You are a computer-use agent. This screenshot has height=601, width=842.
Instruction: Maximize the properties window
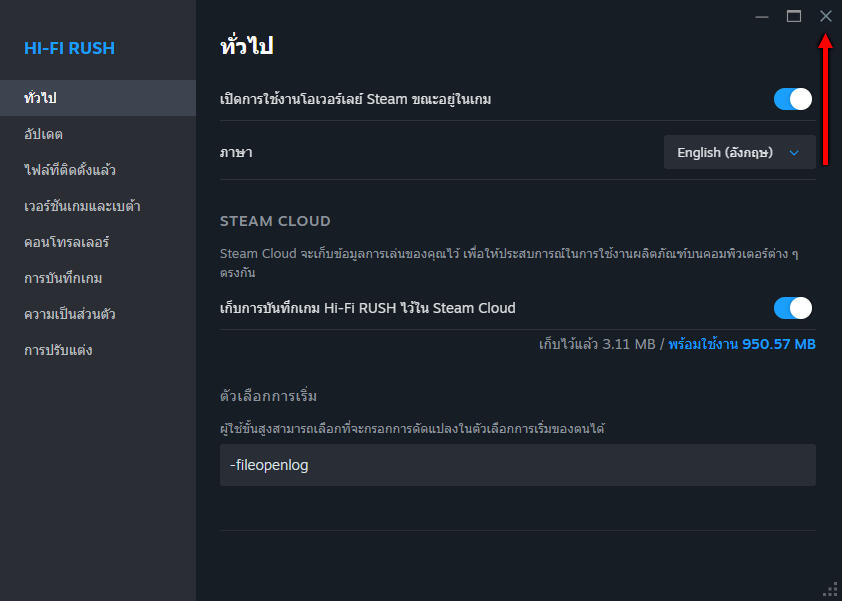pyautogui.click(x=794, y=16)
